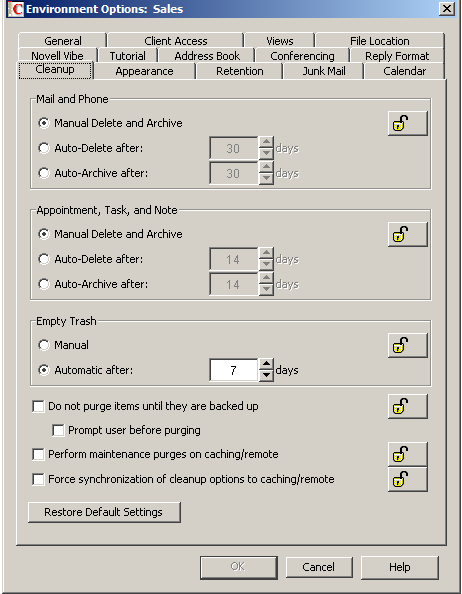Image resolution: width=462 pixels, height=594 pixels.
Task: Toggle lock beside Do not purge items option
Action: [407, 406]
